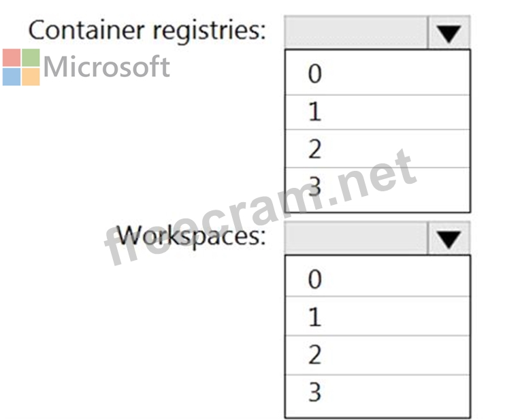
Task: Select 1 in Container registries list
Action: pos(377,112)
